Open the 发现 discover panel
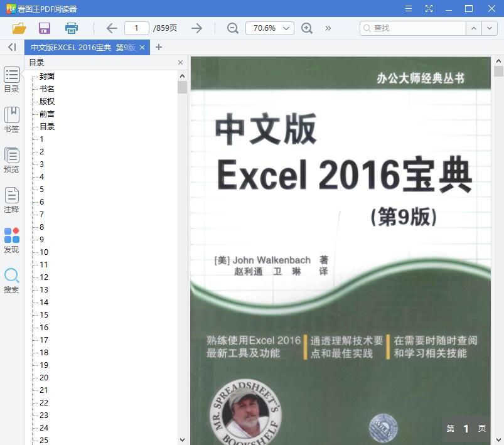 pyautogui.click(x=11, y=240)
